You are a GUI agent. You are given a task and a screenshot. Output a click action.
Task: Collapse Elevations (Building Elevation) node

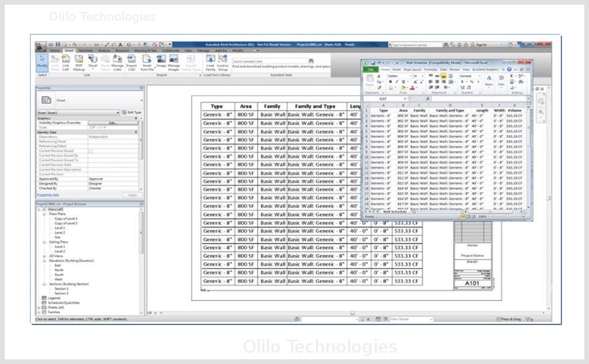point(44,261)
